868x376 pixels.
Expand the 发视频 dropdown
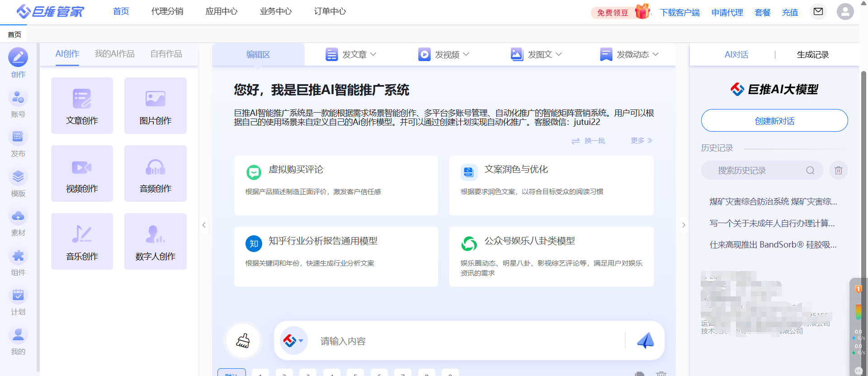pos(443,54)
